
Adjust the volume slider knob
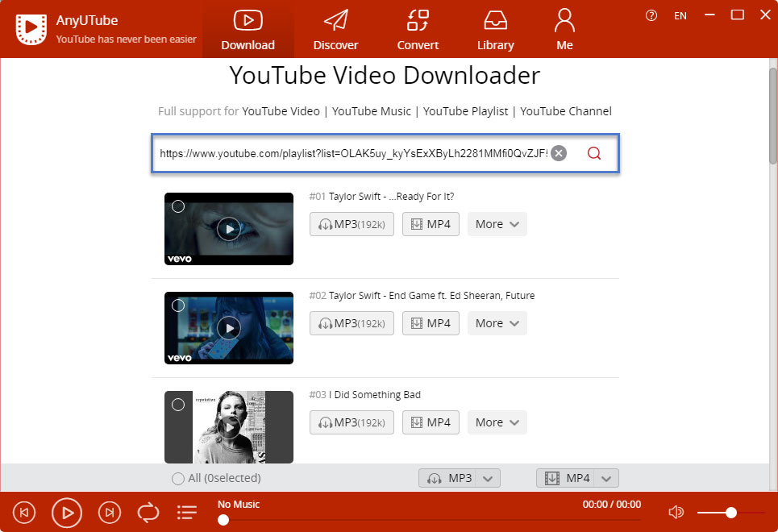(731, 513)
